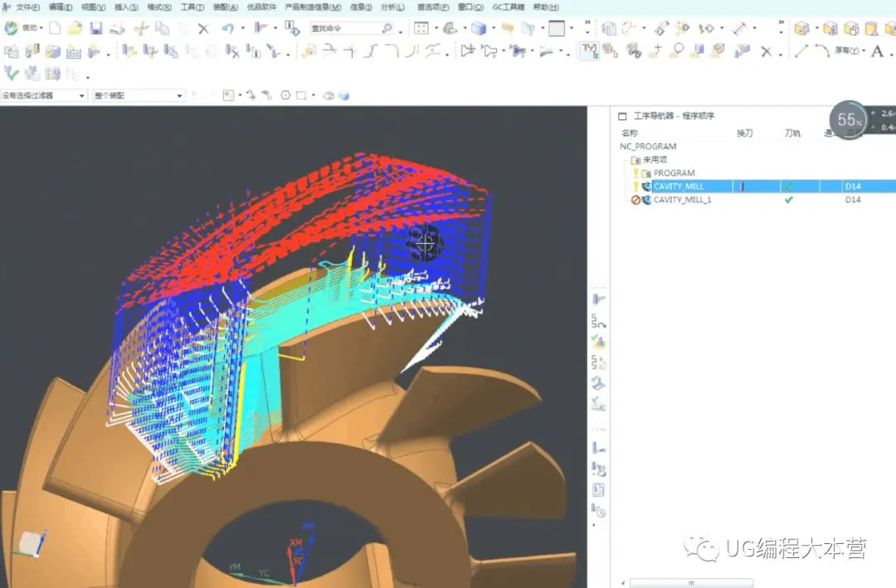
Task: Click the Name column header
Action: click(629, 134)
